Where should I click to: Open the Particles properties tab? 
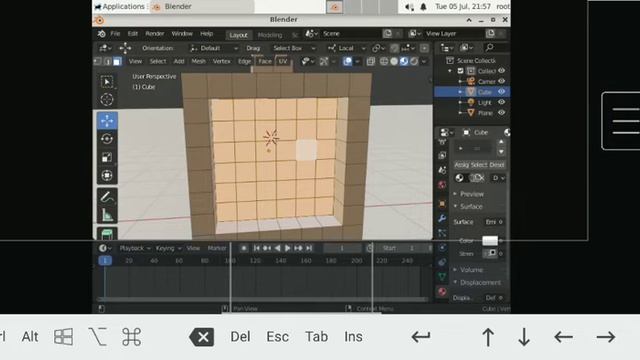442,233
